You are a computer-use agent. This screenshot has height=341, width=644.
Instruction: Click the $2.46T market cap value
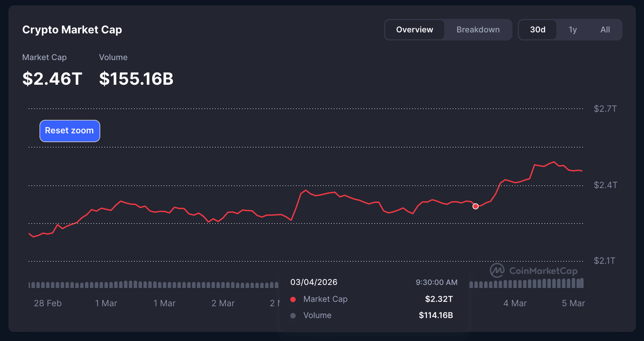52,79
